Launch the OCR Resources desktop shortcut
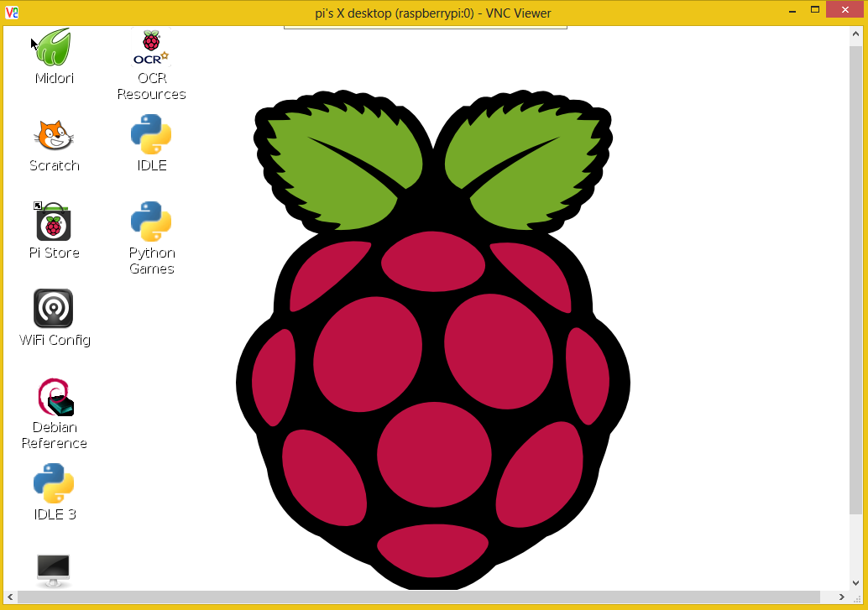 point(151,48)
